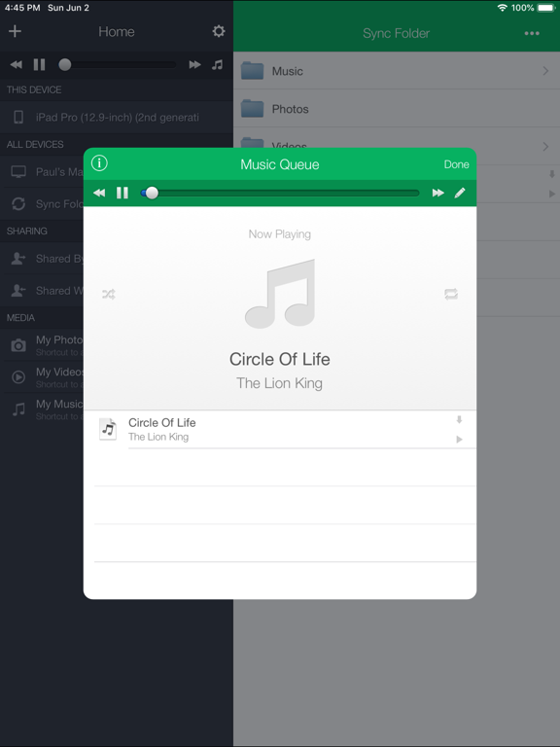Add new item with plus icon

click(x=16, y=31)
